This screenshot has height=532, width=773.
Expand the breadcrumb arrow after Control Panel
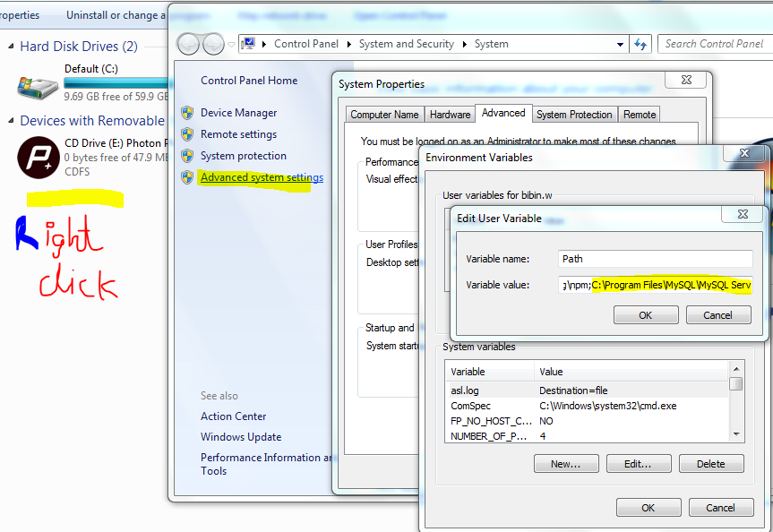(349, 44)
